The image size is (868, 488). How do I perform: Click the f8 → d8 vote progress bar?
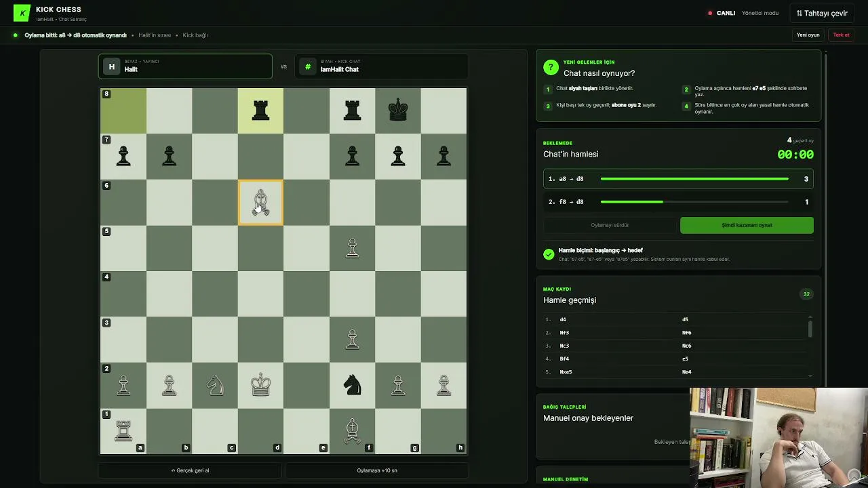click(x=694, y=202)
